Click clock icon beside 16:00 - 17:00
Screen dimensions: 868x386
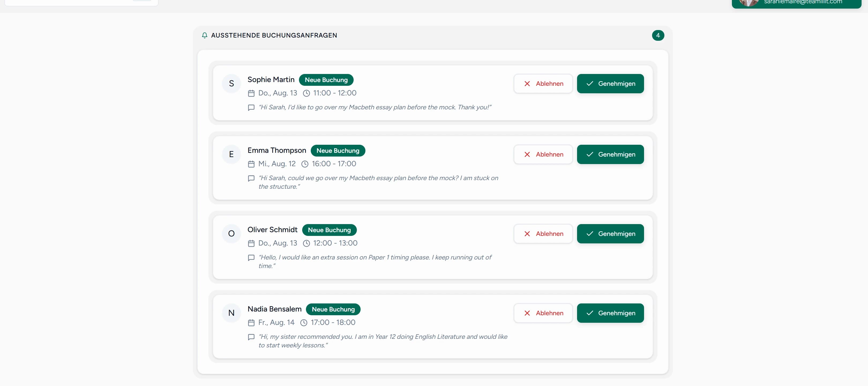[305, 164]
